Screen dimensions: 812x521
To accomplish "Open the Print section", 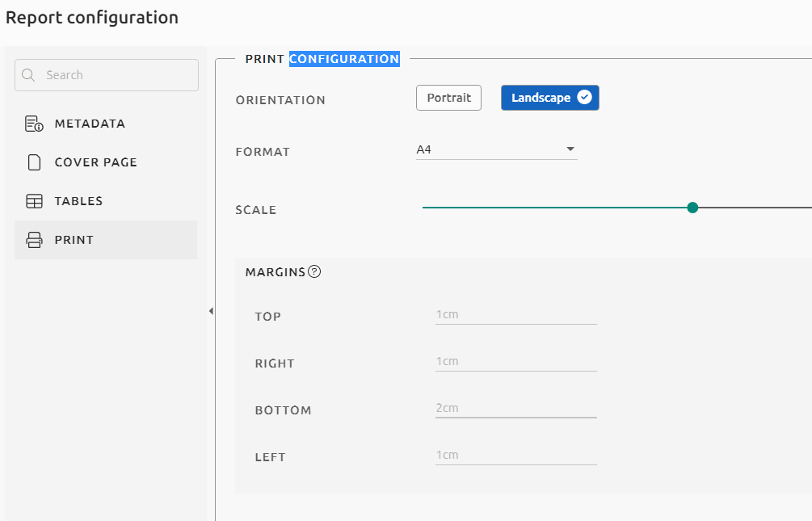I will click(106, 240).
